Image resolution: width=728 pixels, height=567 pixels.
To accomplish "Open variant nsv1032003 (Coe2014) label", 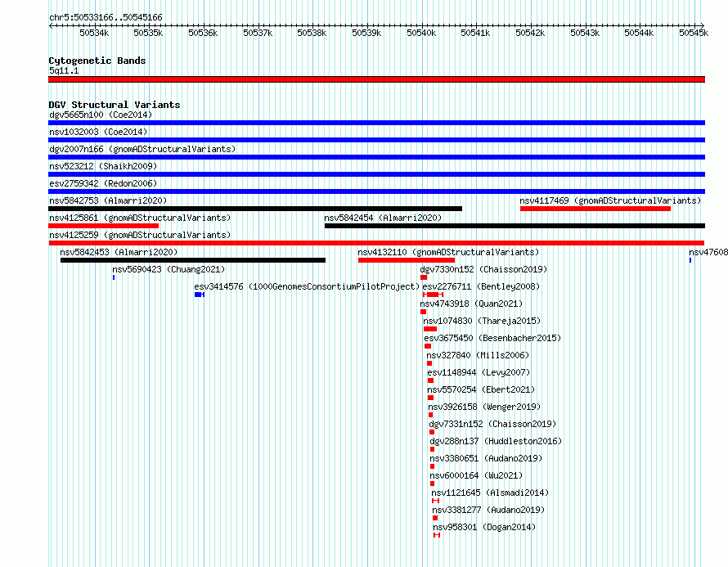I will click(98, 132).
